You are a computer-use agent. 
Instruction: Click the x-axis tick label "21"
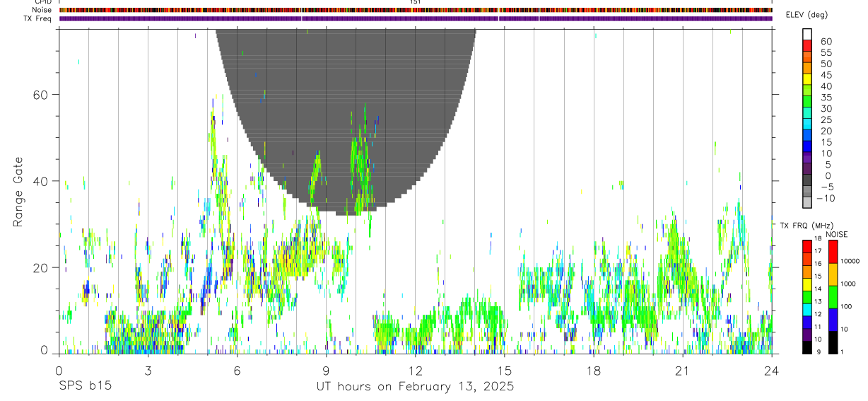[683, 371]
